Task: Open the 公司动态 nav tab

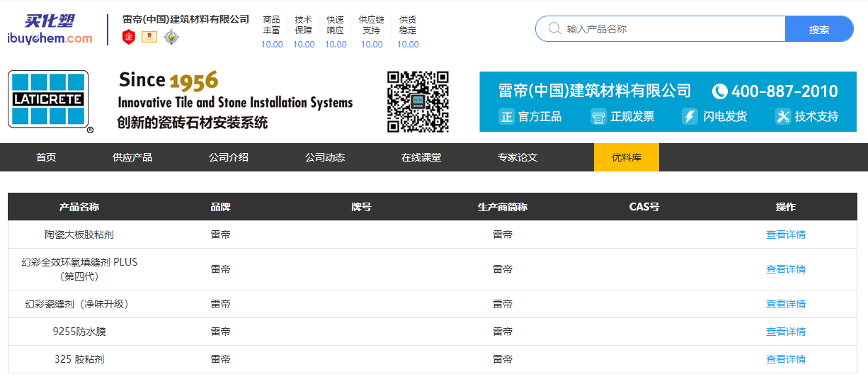Action: pos(325,157)
